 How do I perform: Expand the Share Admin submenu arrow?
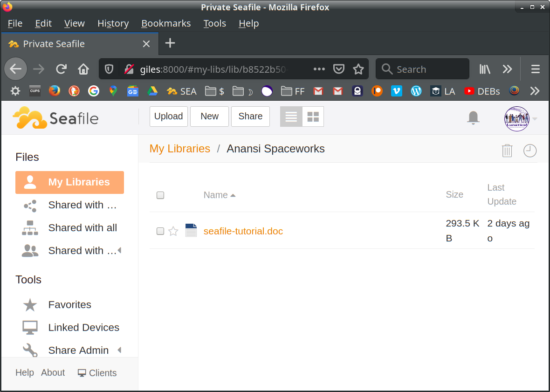[119, 350]
